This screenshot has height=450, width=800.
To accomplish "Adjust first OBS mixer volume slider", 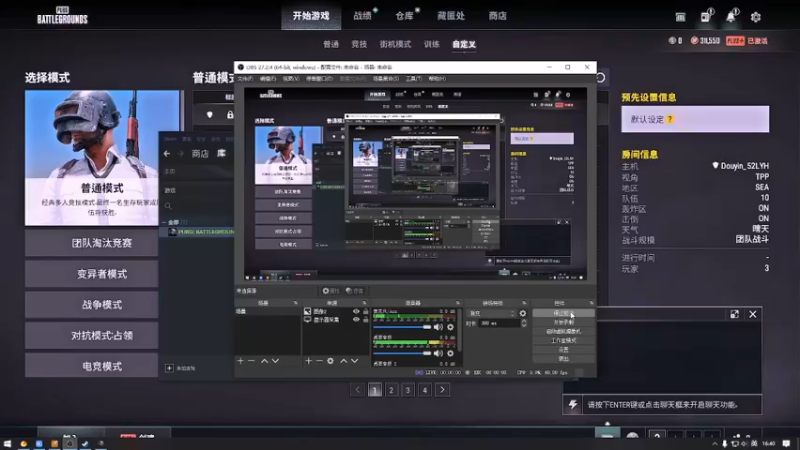I will click(x=403, y=327).
